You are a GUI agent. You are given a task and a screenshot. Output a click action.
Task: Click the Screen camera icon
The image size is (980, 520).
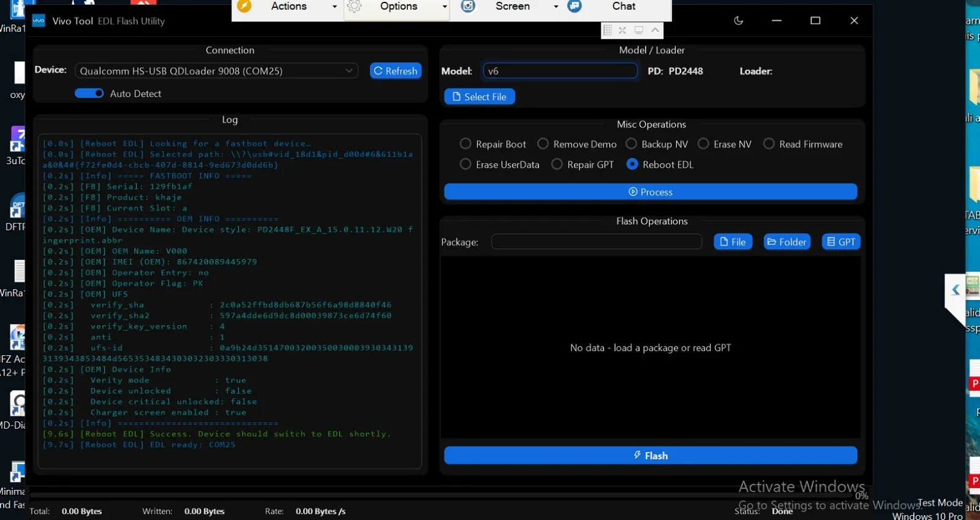pos(468,6)
